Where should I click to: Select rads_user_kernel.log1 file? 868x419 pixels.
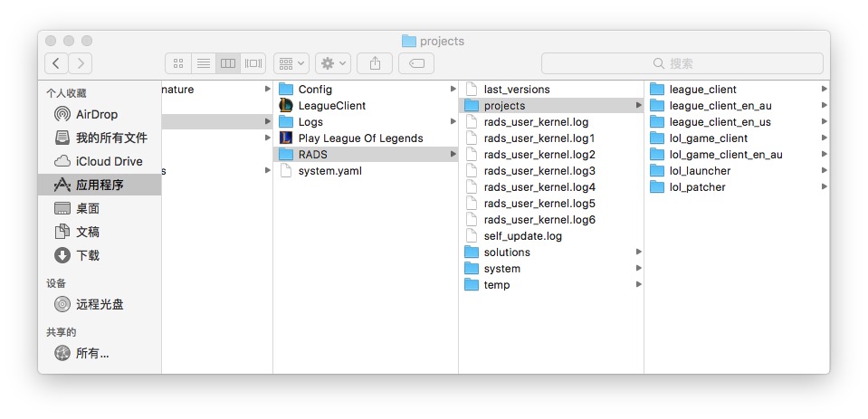(x=551, y=138)
